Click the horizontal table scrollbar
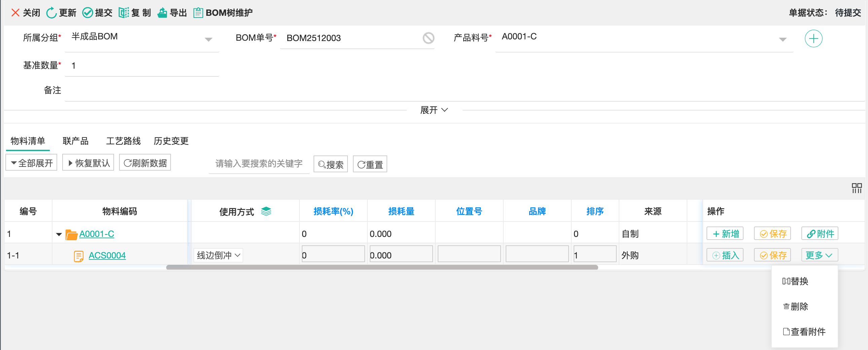 [x=382, y=268]
